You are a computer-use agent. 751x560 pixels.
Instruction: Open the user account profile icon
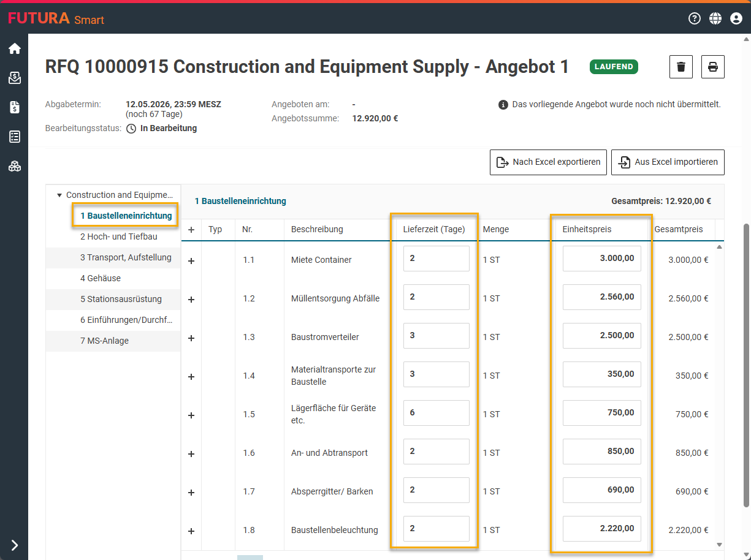736,18
